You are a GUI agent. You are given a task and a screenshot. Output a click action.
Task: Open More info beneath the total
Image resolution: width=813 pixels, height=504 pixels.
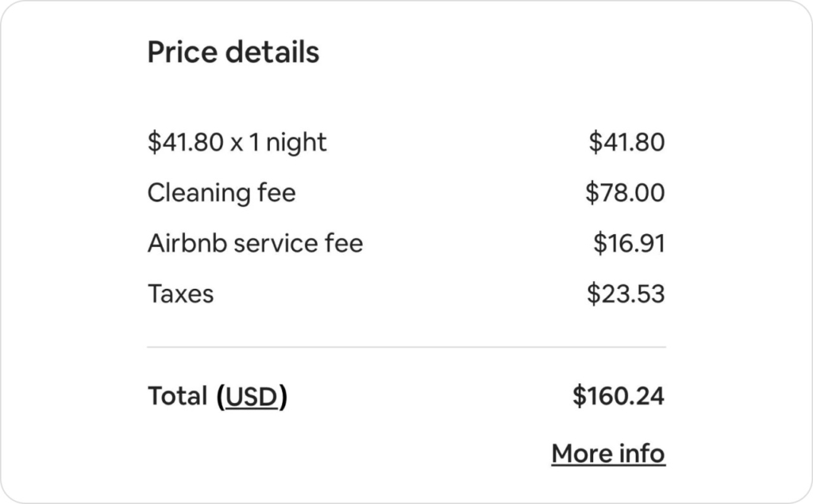(608, 453)
